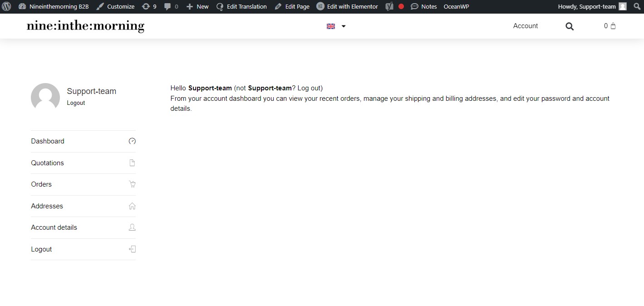644x306 pixels.
Task: Open Customize in the admin bar
Action: pyautogui.click(x=116, y=6)
